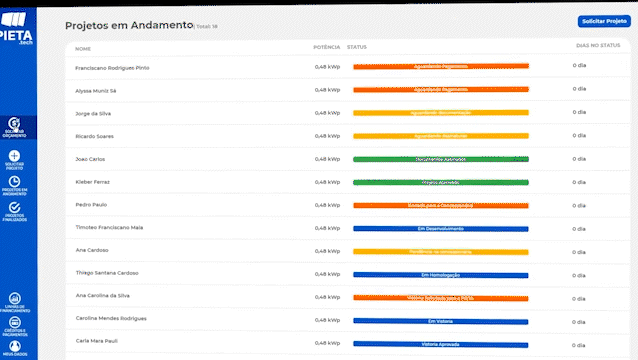
Task: Sort by the Dias no Status header
Action: tap(598, 46)
